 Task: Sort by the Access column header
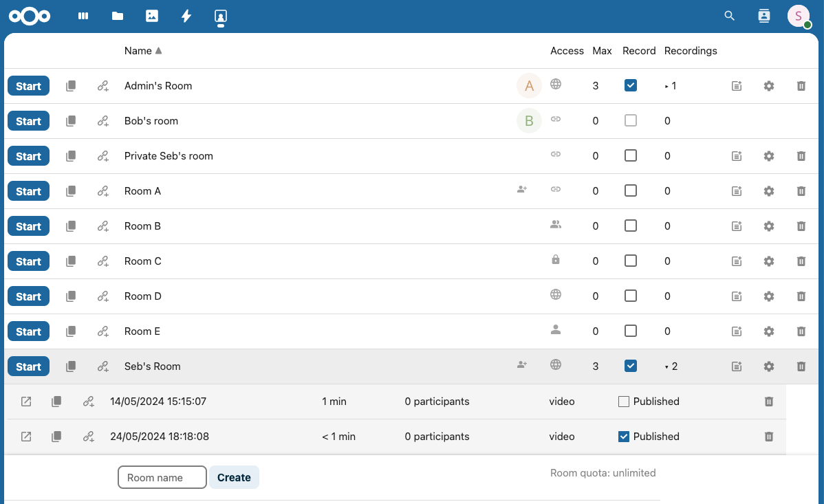(x=567, y=51)
